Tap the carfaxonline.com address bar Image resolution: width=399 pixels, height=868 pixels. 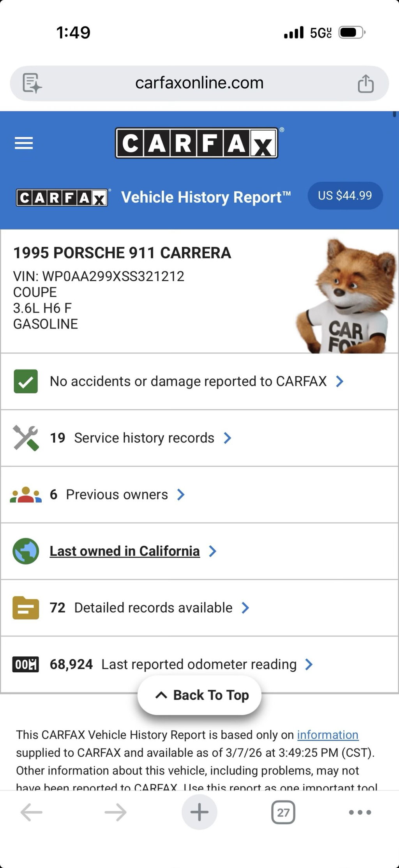199,83
